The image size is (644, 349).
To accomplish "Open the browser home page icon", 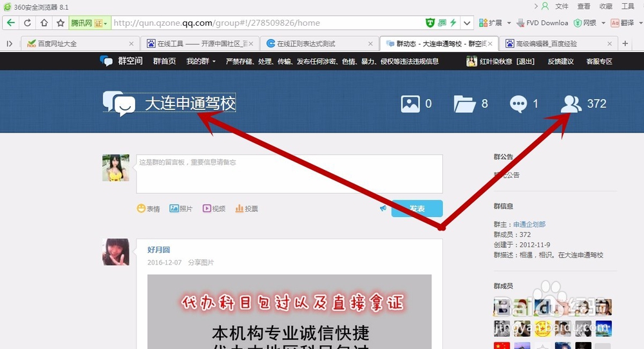I will [44, 23].
